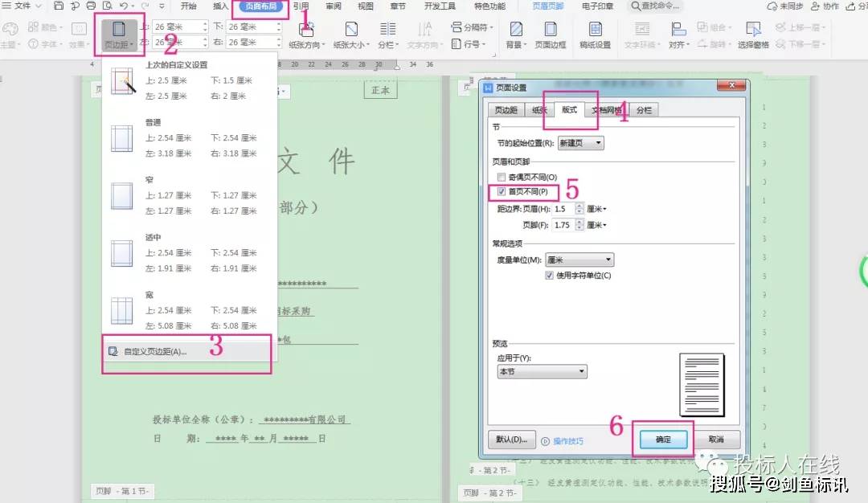Confirm with the 确定 button
The height and width of the screenshot is (503, 868).
click(663, 440)
